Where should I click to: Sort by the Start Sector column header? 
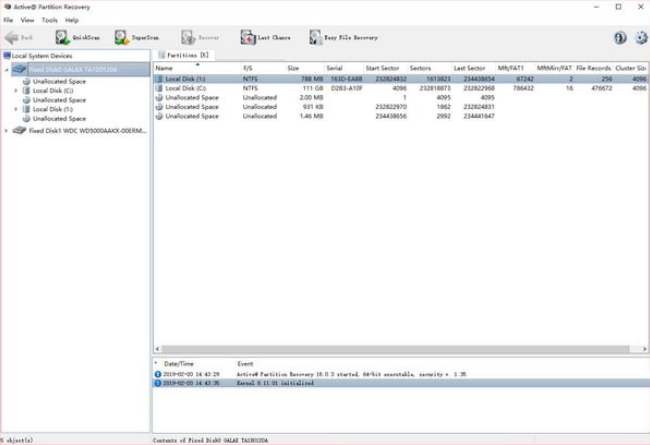coord(386,68)
